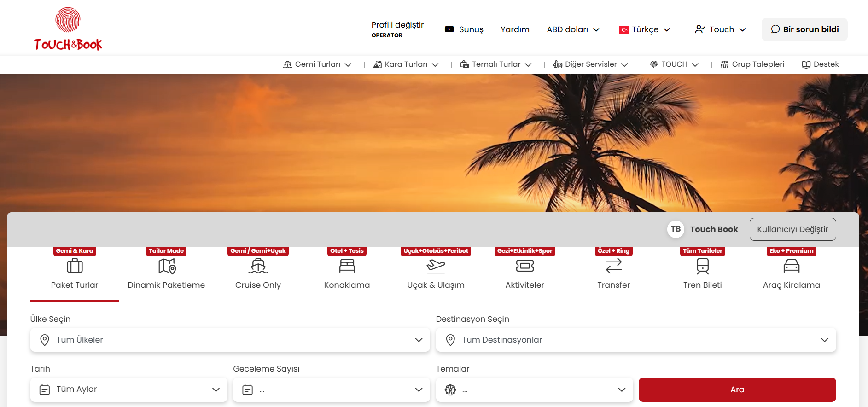Select the Konaklama bed icon
The width and height of the screenshot is (868, 407).
tap(347, 266)
